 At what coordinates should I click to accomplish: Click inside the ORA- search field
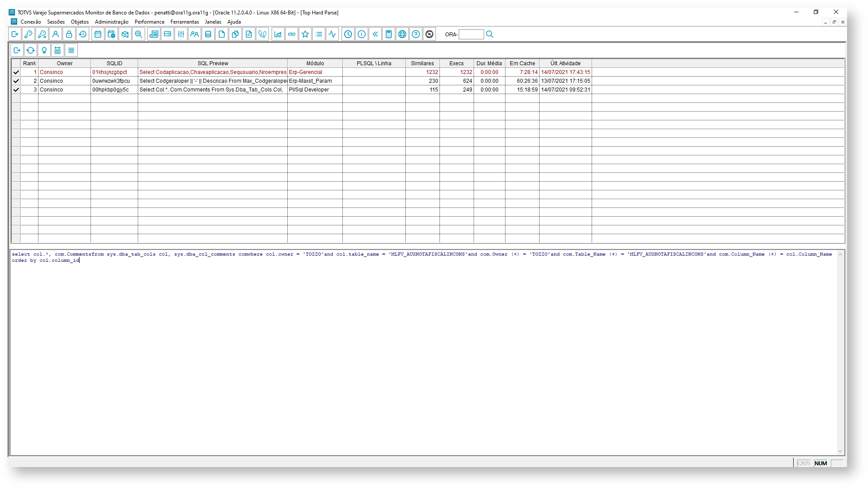(x=471, y=34)
